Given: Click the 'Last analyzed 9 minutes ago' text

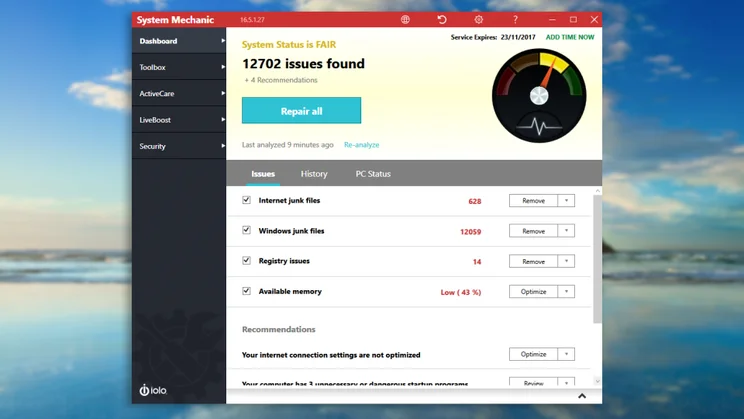Looking at the screenshot, I should pos(288,145).
